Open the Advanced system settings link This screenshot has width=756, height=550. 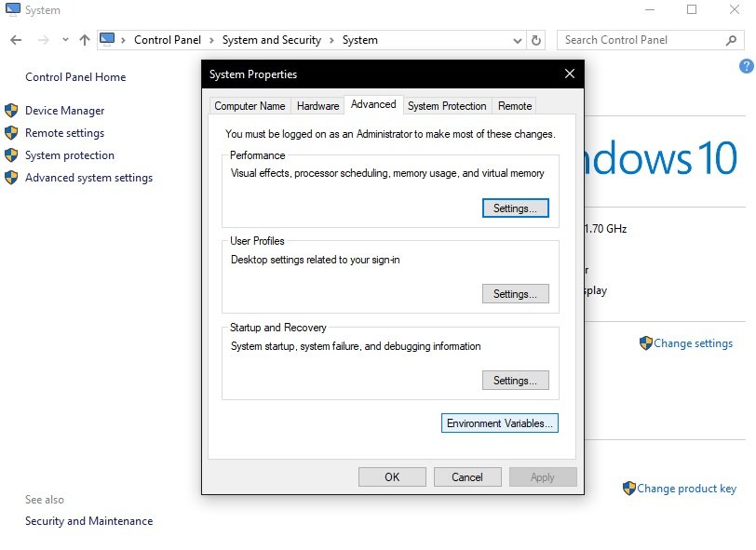(x=88, y=178)
